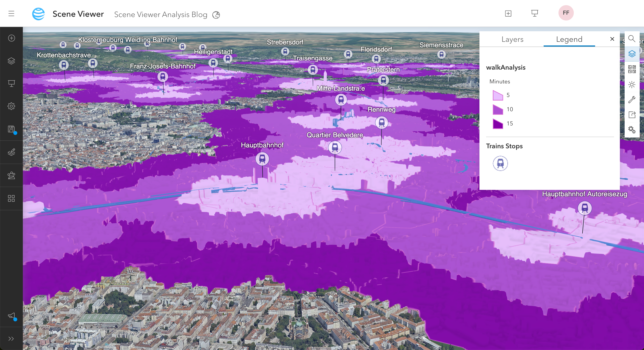Open Layer Manager in dark sidebar
644x350 pixels.
11,61
